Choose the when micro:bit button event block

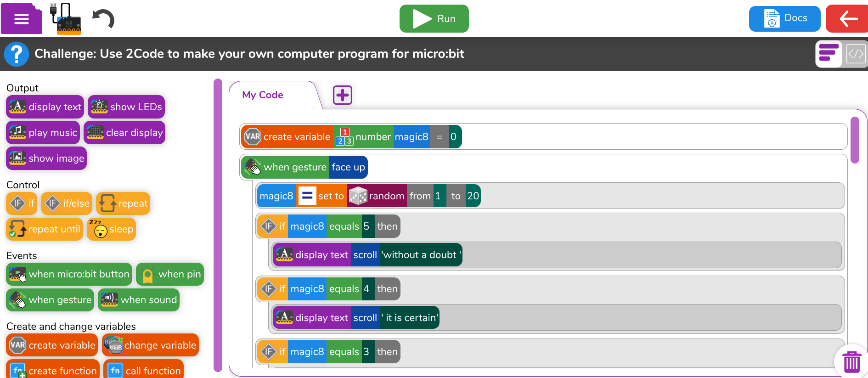point(69,274)
